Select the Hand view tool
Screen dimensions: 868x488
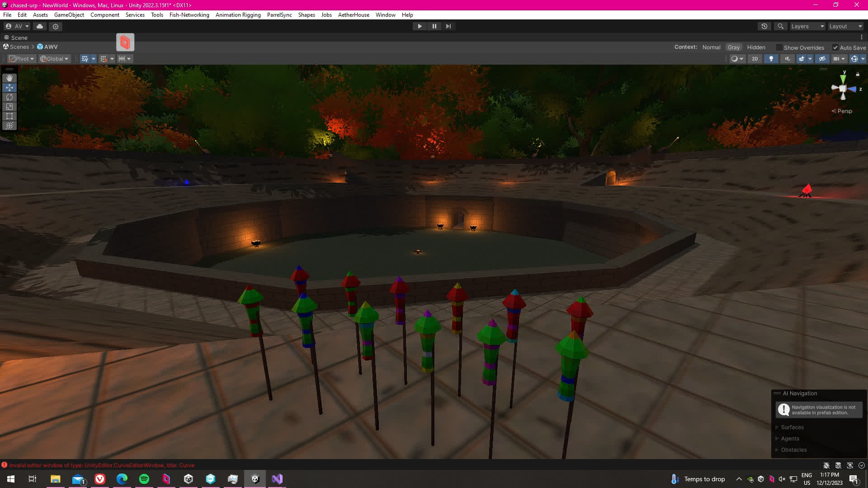click(x=9, y=78)
